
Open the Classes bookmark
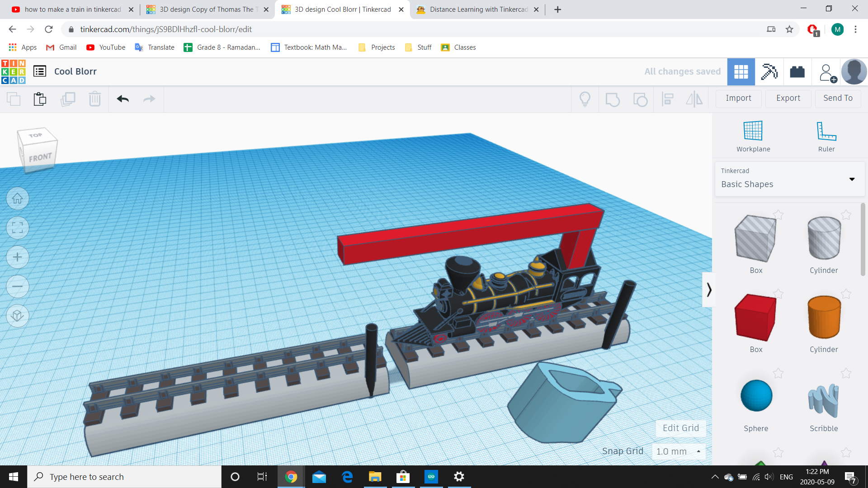458,47
